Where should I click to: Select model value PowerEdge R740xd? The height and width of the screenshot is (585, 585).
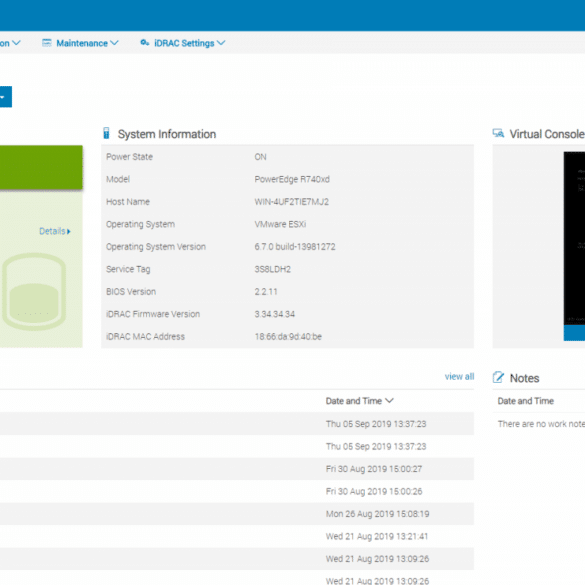(x=292, y=179)
